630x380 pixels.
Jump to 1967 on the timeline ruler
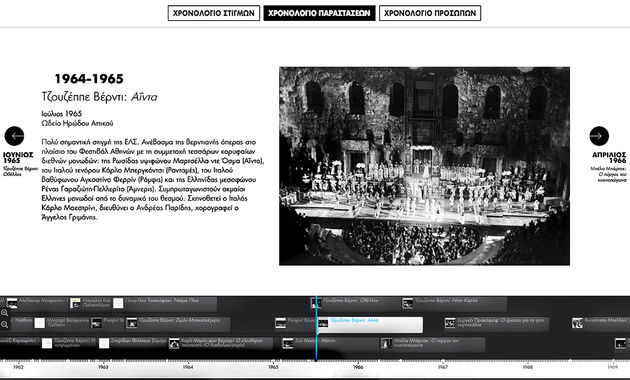click(443, 367)
